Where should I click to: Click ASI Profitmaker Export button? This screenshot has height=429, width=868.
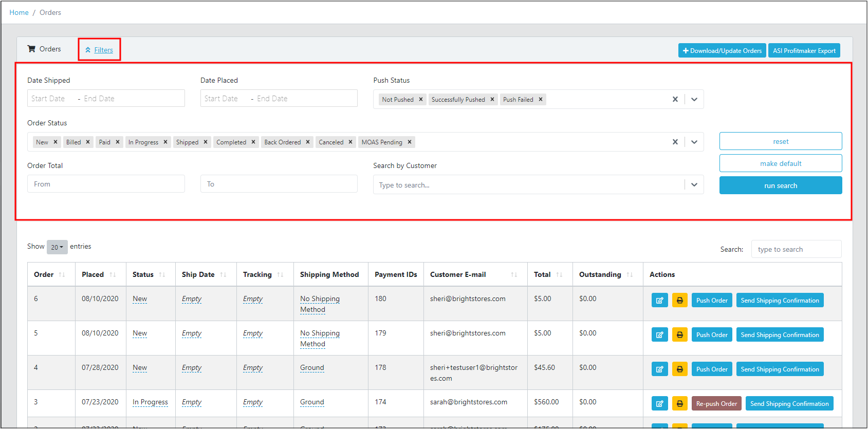click(x=804, y=50)
